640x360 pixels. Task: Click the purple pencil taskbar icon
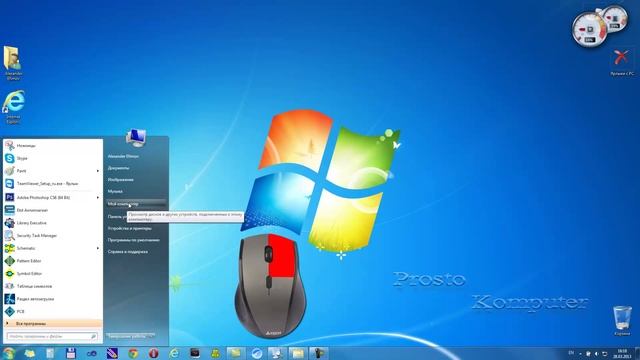point(112,353)
